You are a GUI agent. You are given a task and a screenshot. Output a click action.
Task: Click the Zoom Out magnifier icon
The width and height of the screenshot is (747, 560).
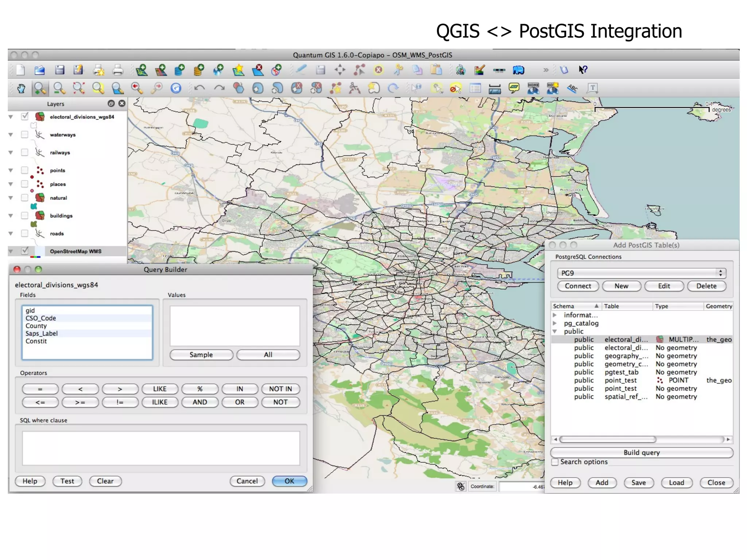(x=59, y=88)
